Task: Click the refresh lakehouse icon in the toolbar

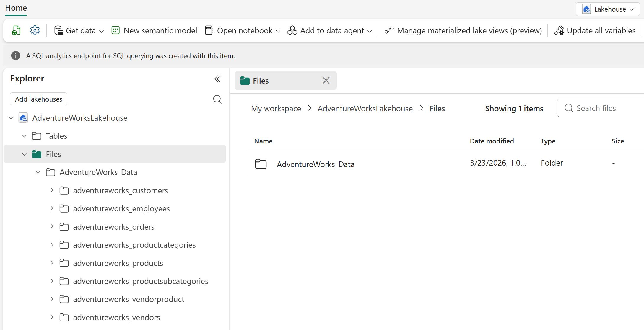Action: (16, 30)
